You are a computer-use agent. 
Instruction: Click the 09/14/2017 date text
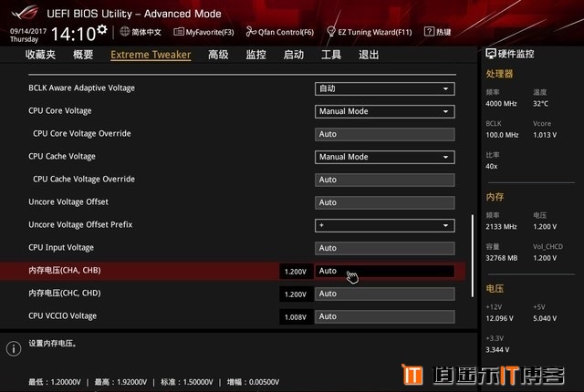tap(28, 31)
